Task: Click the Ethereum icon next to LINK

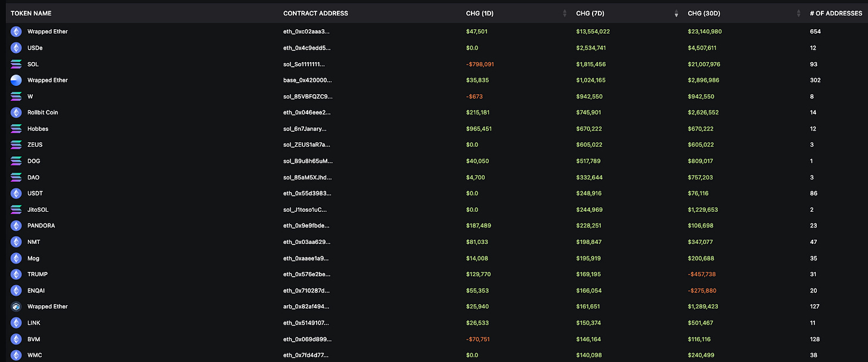Action: click(16, 323)
